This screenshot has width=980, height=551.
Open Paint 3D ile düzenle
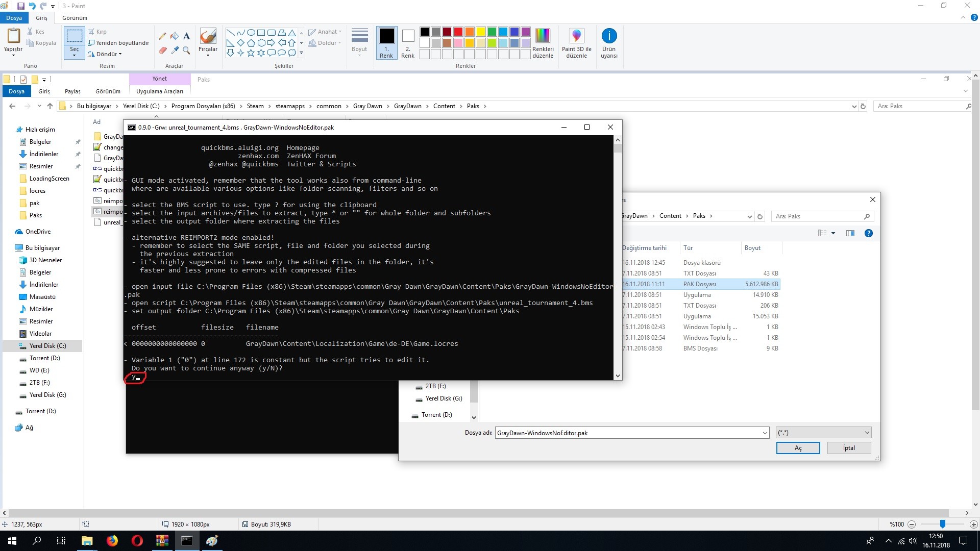click(576, 43)
